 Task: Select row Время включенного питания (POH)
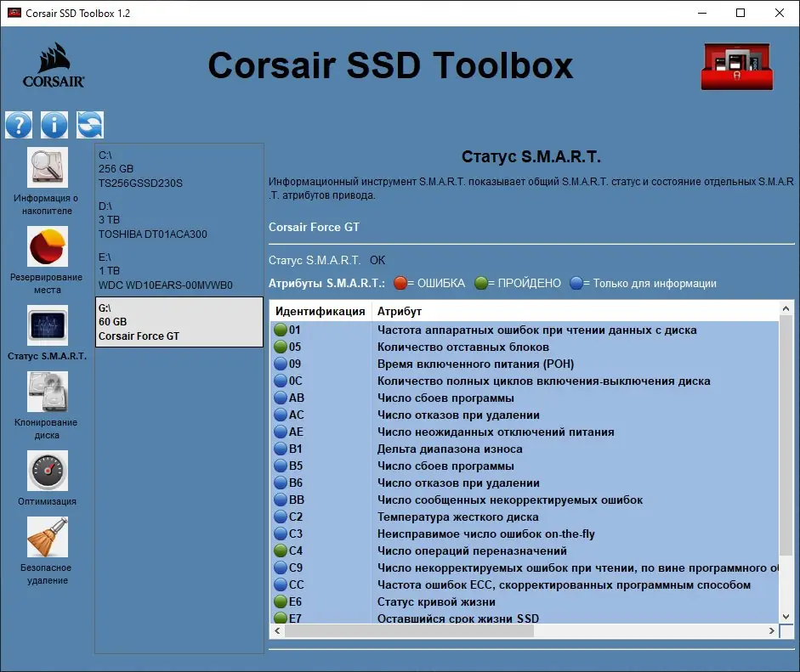525,364
